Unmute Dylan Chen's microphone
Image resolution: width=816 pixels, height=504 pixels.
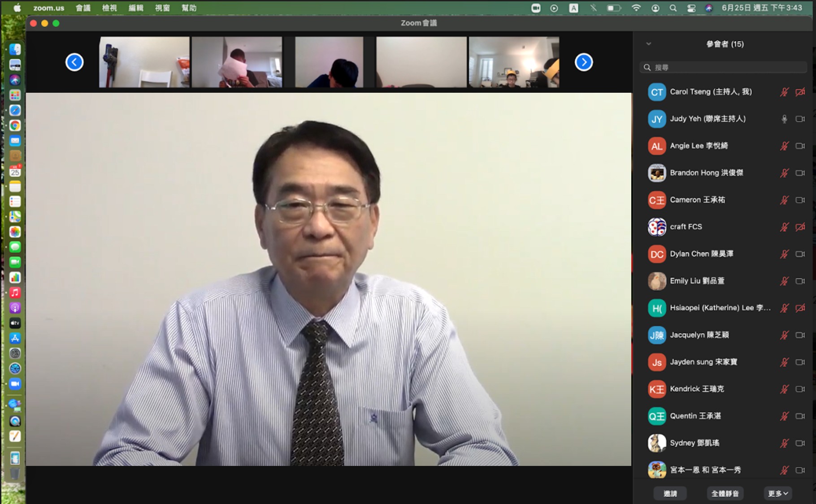pyautogui.click(x=784, y=254)
